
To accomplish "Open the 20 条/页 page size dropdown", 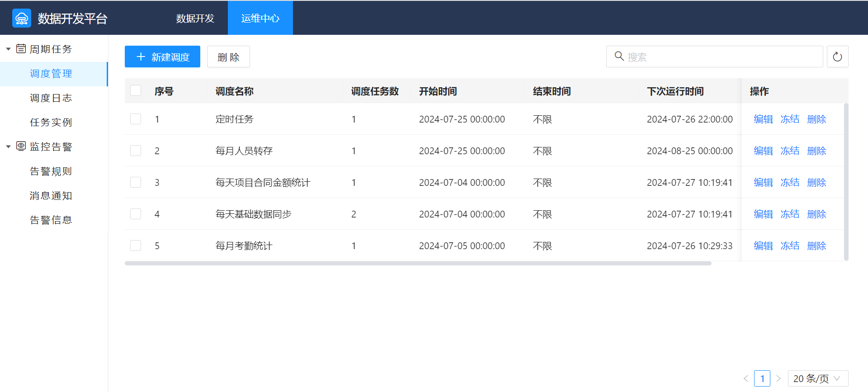I will (x=817, y=378).
